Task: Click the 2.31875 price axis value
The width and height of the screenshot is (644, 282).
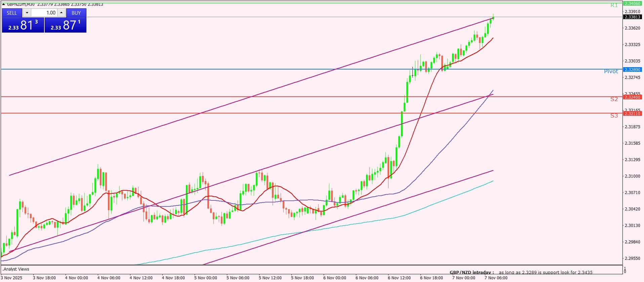Action: [632, 127]
